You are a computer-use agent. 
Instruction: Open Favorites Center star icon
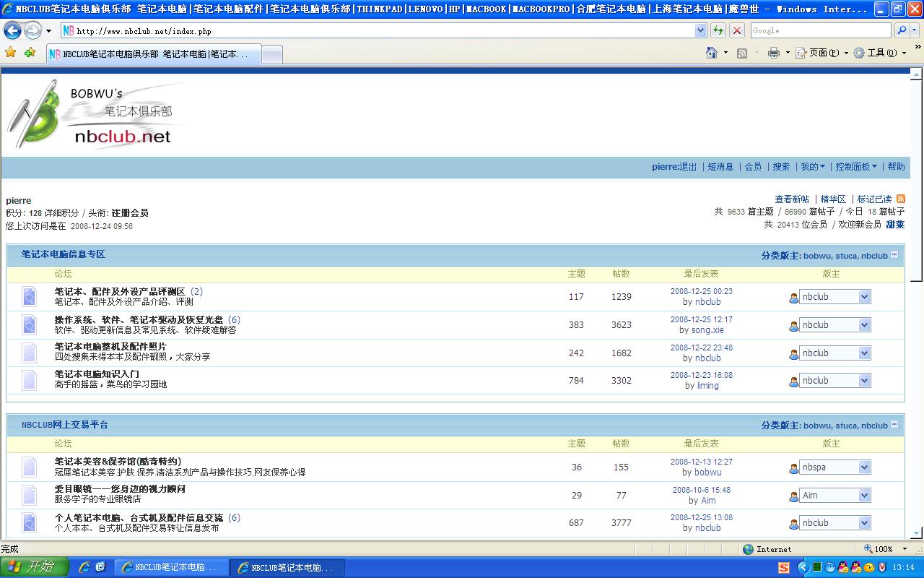[11, 53]
